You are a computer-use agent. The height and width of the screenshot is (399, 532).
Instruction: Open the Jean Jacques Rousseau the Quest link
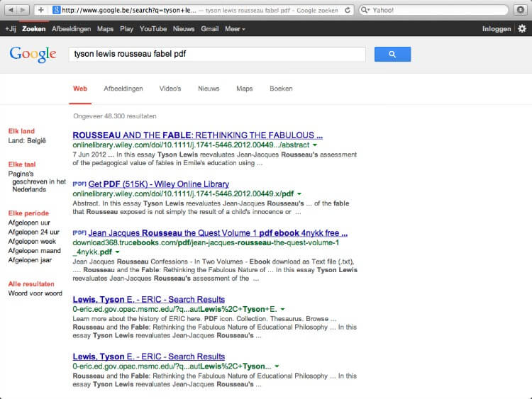tap(218, 233)
